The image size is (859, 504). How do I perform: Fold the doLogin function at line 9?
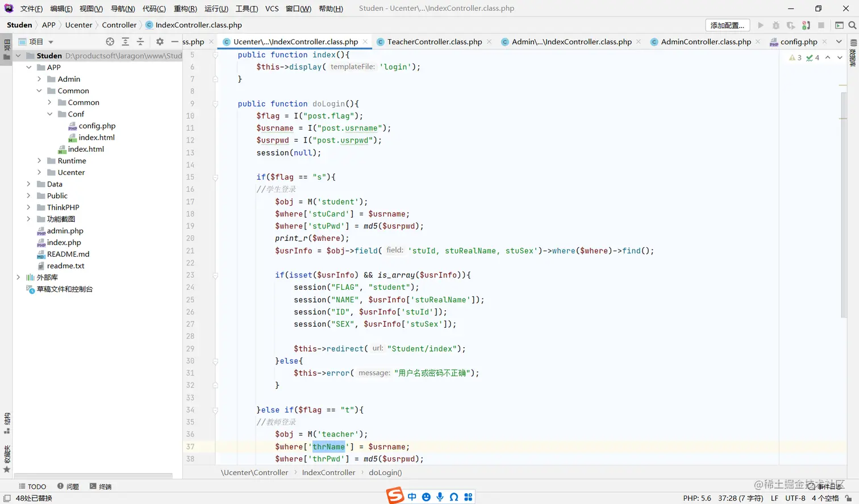[215, 104]
